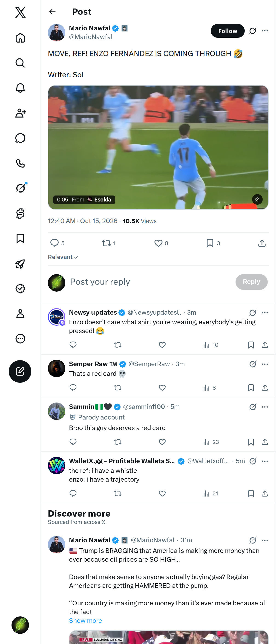Play the Enzo Fernández video
Image resolution: width=276 pixels, height=644 pixels.
click(x=158, y=147)
